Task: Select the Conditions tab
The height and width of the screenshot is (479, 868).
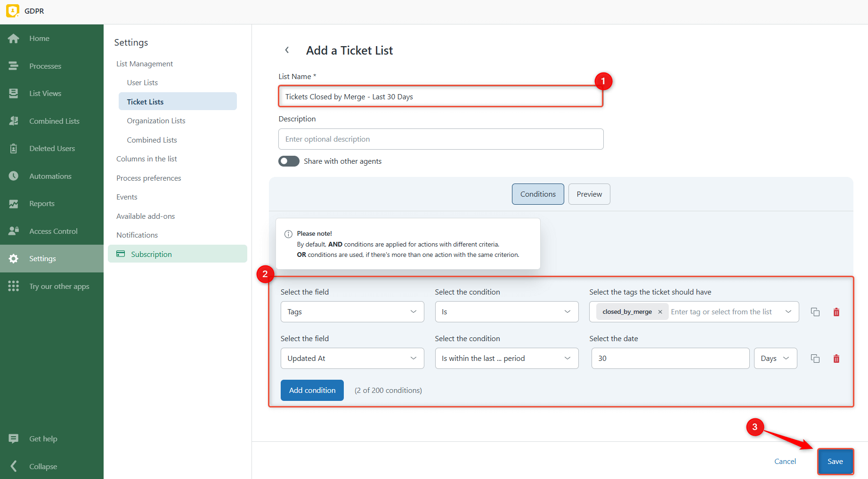Action: tap(537, 194)
